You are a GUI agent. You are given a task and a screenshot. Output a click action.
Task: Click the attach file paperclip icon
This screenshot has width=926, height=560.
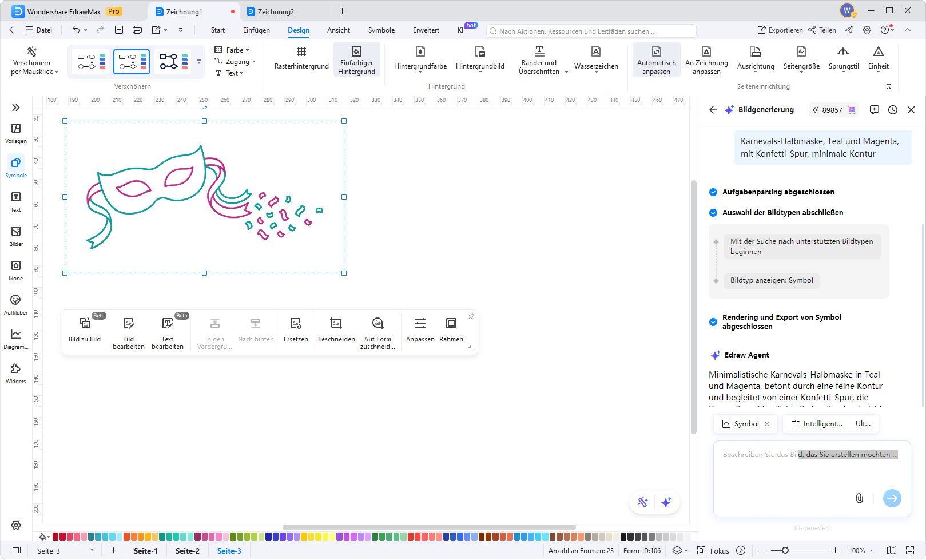859,498
